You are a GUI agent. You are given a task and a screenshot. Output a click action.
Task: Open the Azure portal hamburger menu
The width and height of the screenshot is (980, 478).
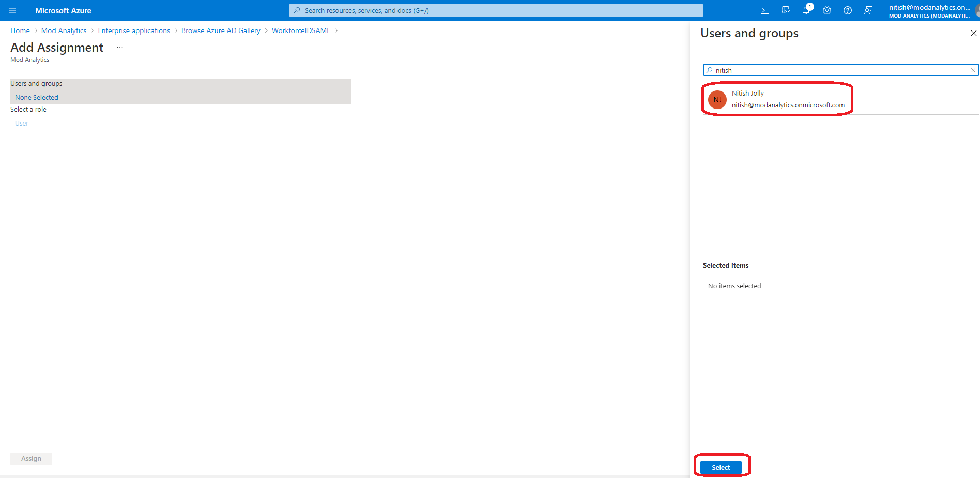coord(12,10)
